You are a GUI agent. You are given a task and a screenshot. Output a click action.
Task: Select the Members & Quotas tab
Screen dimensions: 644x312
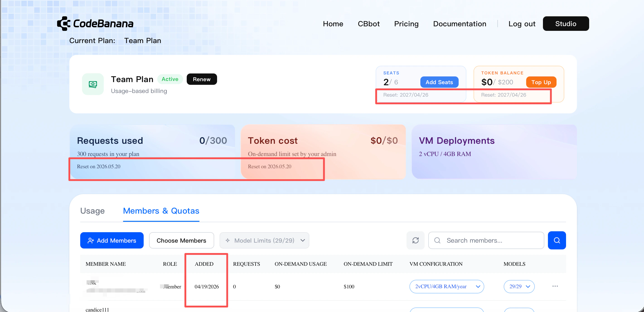tap(161, 211)
